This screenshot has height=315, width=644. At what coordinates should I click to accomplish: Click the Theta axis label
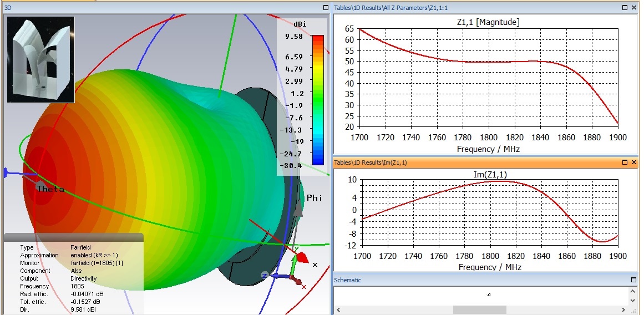(50, 189)
